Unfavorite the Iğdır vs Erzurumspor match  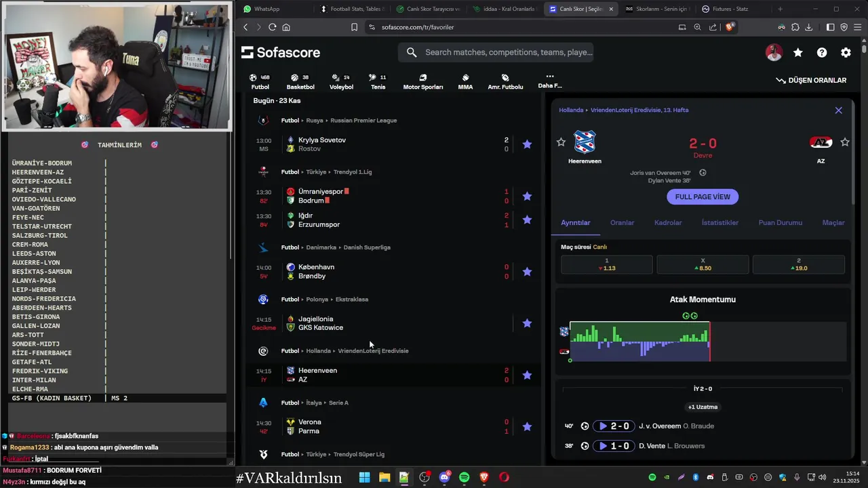point(527,220)
